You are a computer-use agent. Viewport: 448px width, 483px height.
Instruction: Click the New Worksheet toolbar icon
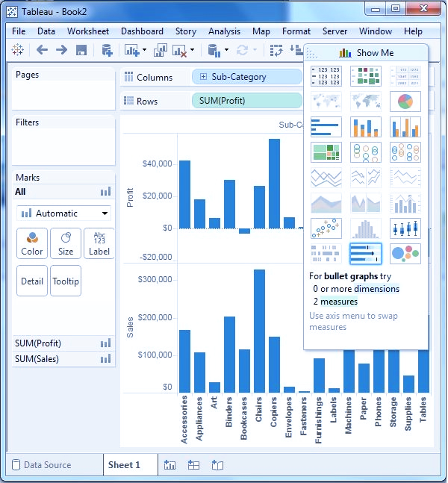tap(132, 50)
